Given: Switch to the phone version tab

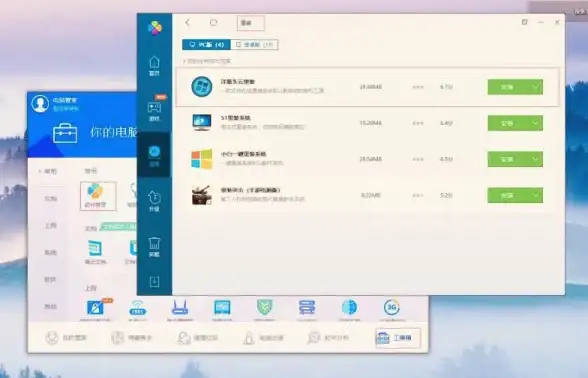Looking at the screenshot, I should (254, 45).
